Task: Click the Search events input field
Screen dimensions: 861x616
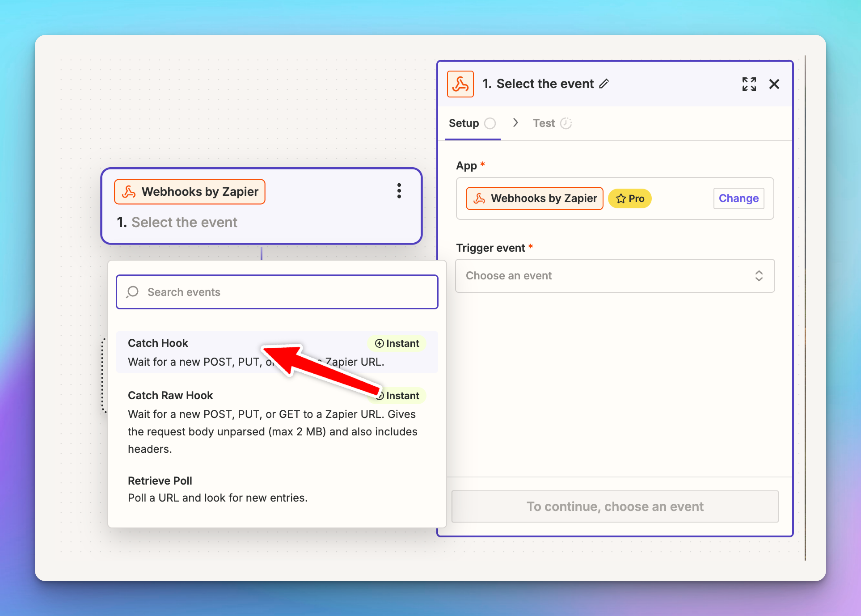Action: (x=277, y=292)
